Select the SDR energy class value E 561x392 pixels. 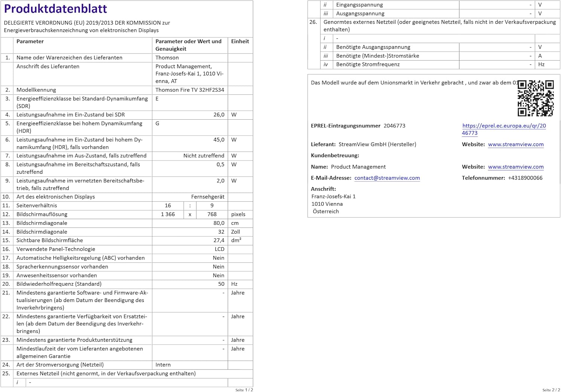(157, 99)
